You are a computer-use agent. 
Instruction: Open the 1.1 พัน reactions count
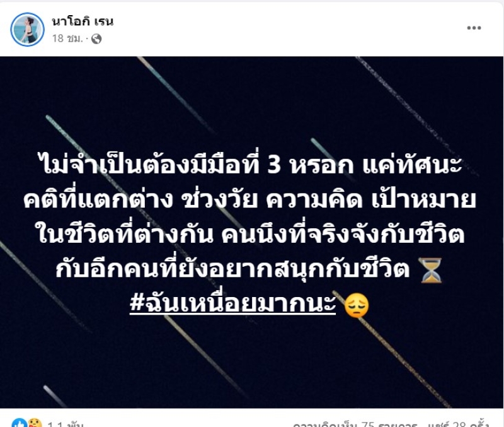[66, 424]
